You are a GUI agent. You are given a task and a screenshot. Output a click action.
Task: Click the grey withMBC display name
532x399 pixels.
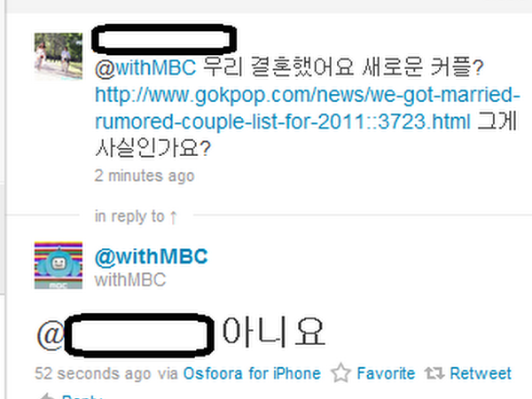click(130, 280)
